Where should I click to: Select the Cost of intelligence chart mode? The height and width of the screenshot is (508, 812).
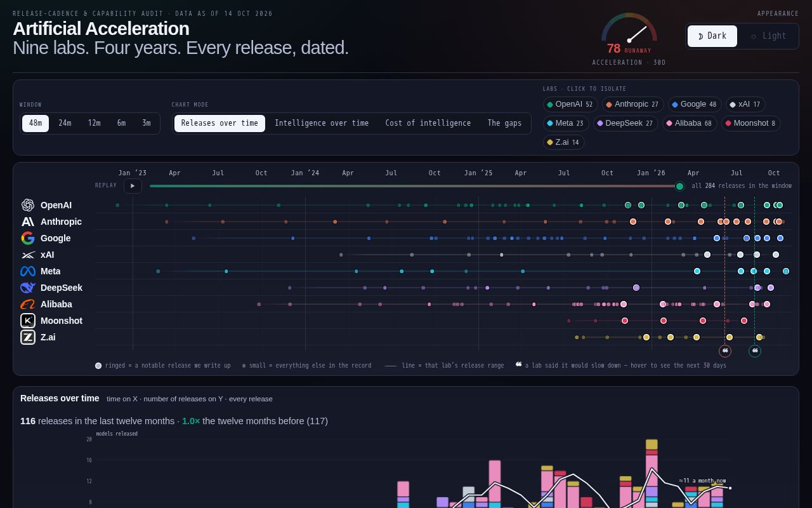pyautogui.click(x=428, y=123)
